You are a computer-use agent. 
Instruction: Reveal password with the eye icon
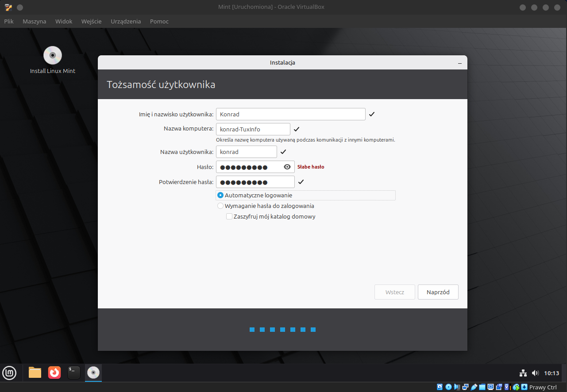287,167
